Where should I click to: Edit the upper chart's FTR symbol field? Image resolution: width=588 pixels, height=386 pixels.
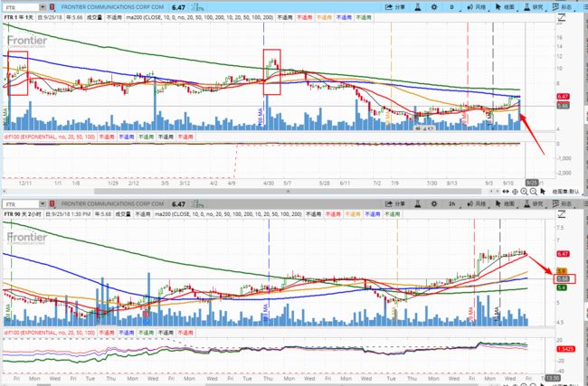pos(21,7)
